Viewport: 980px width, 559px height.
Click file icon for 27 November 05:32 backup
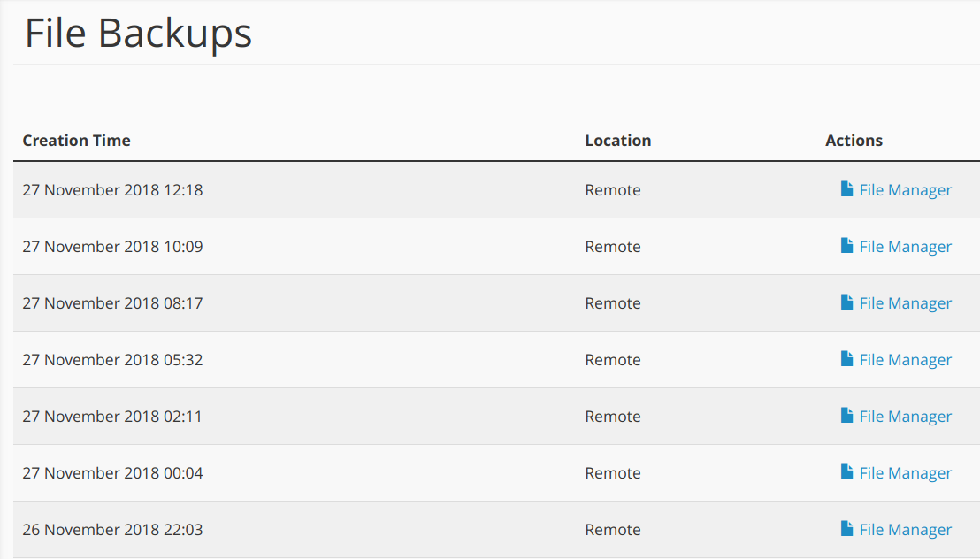point(847,359)
